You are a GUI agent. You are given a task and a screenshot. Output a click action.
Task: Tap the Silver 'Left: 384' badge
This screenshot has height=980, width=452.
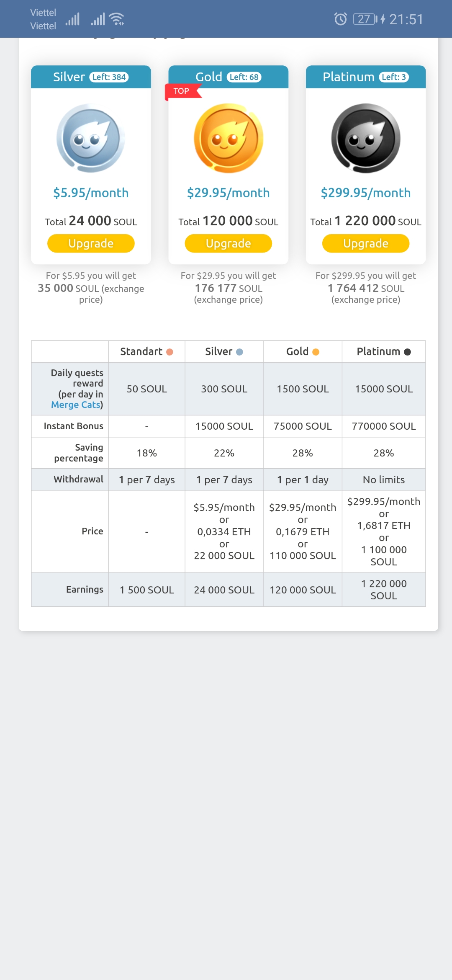pos(109,77)
